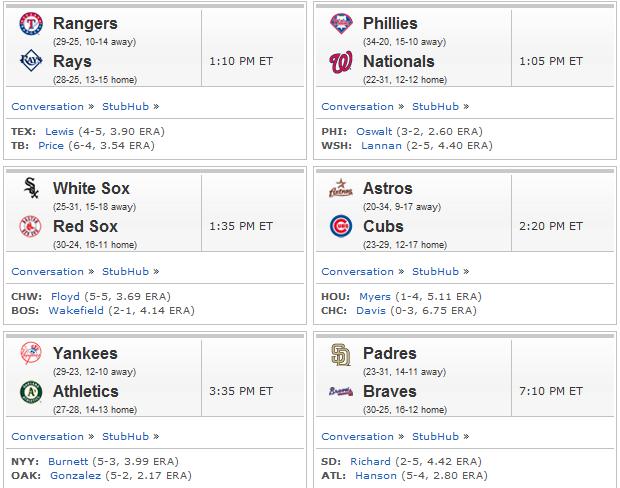620x488 pixels.
Task: Click the Texas Rangers team logo
Action: (31, 24)
